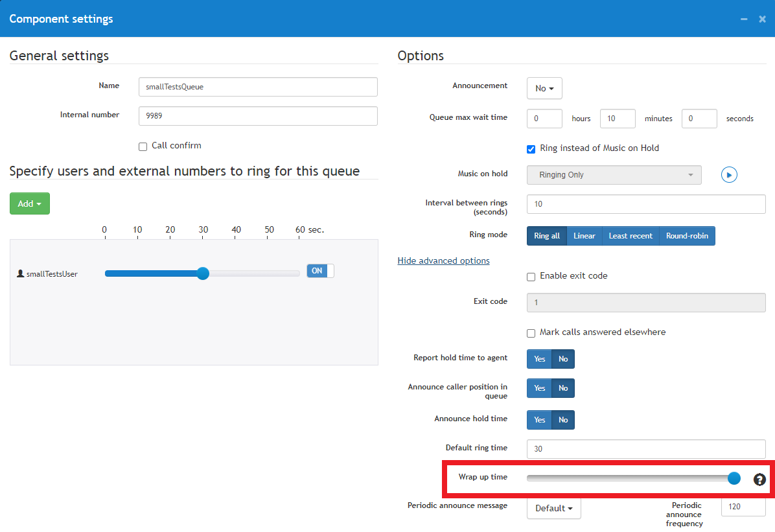Close the Component settings dialog

tap(762, 19)
